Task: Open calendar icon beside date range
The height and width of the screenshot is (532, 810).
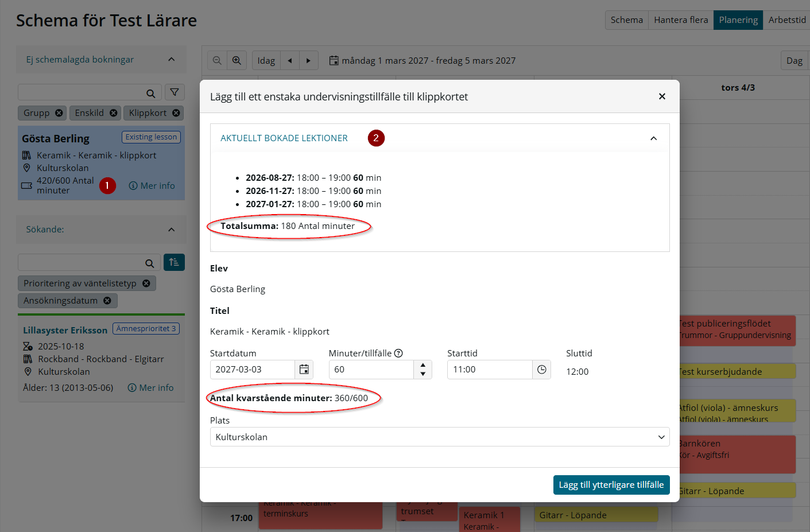Action: pos(334,60)
